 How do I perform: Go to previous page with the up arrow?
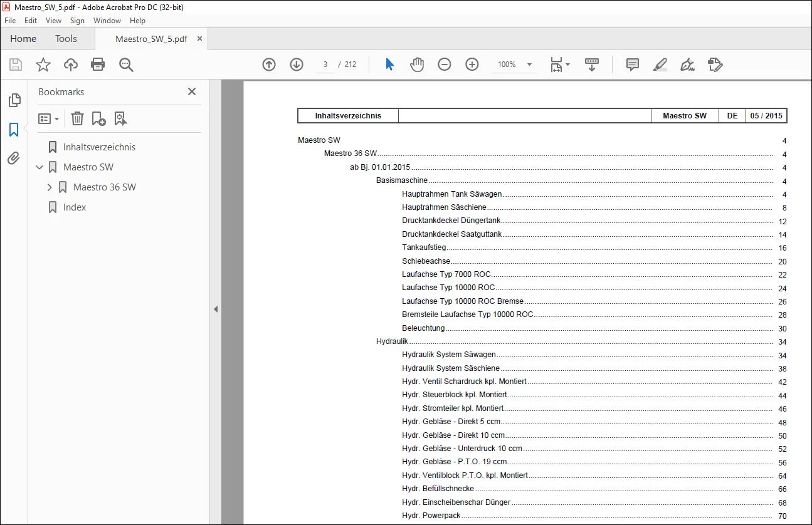[269, 65]
